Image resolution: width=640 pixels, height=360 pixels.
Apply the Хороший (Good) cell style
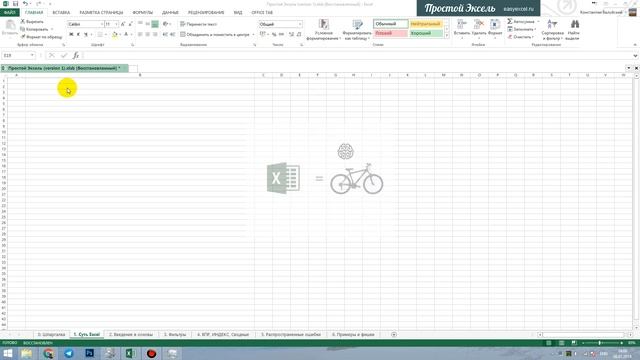coord(426,33)
